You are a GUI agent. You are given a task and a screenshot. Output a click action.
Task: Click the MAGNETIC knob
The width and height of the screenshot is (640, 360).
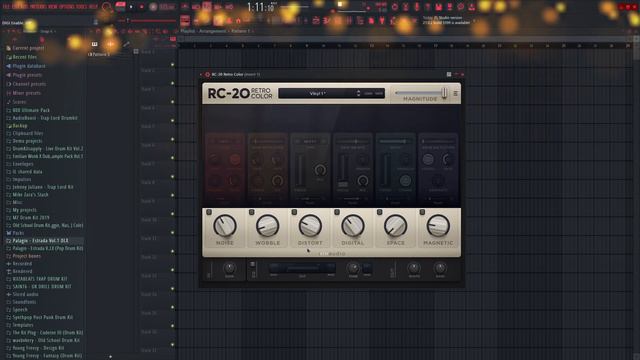438,226
